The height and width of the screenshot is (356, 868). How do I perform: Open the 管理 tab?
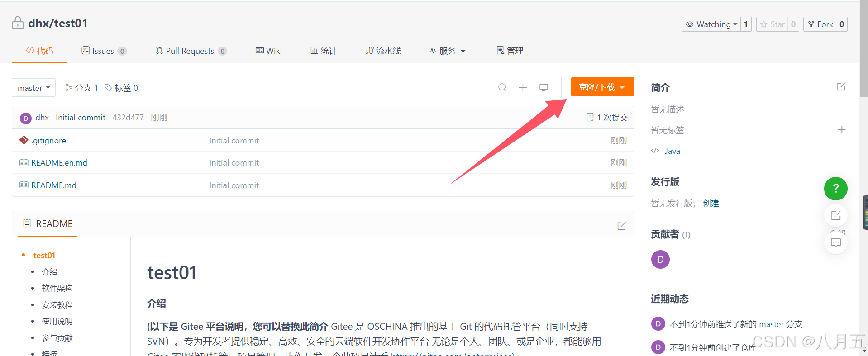[510, 51]
